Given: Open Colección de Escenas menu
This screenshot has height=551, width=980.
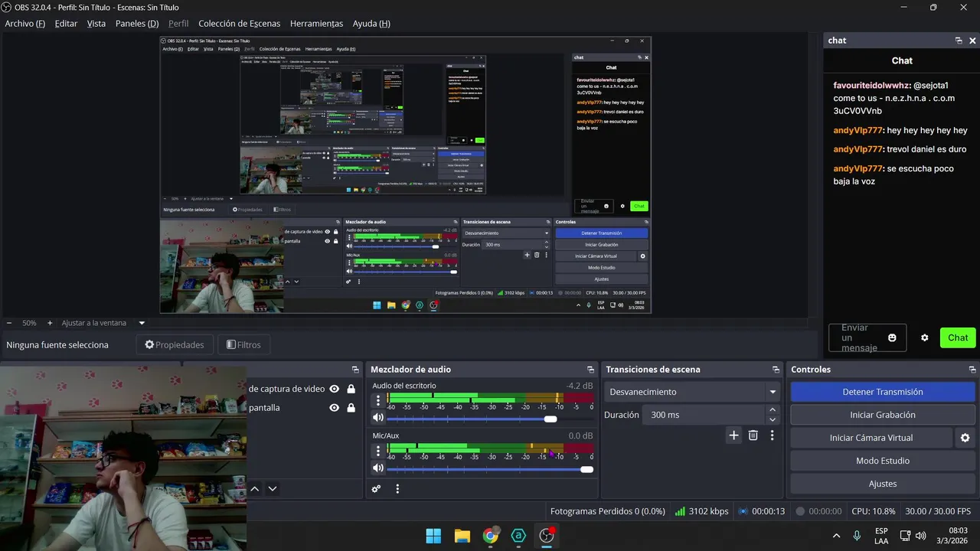Looking at the screenshot, I should coord(239,24).
